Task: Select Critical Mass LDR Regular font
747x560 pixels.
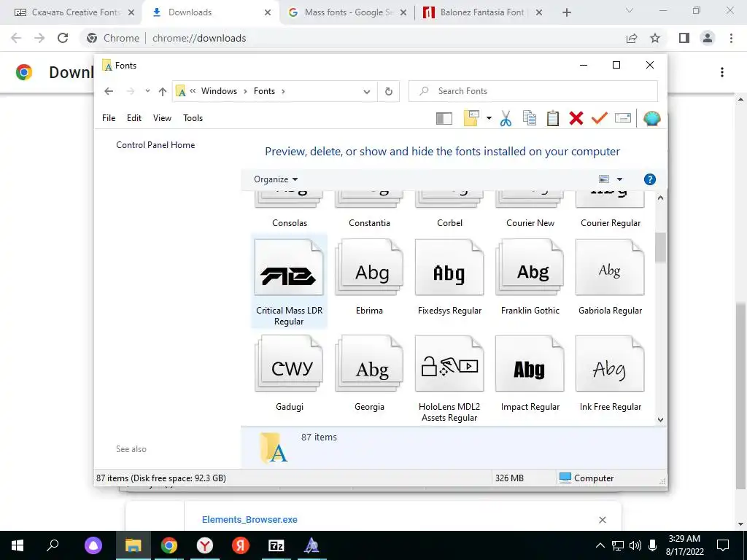Action: (x=289, y=282)
